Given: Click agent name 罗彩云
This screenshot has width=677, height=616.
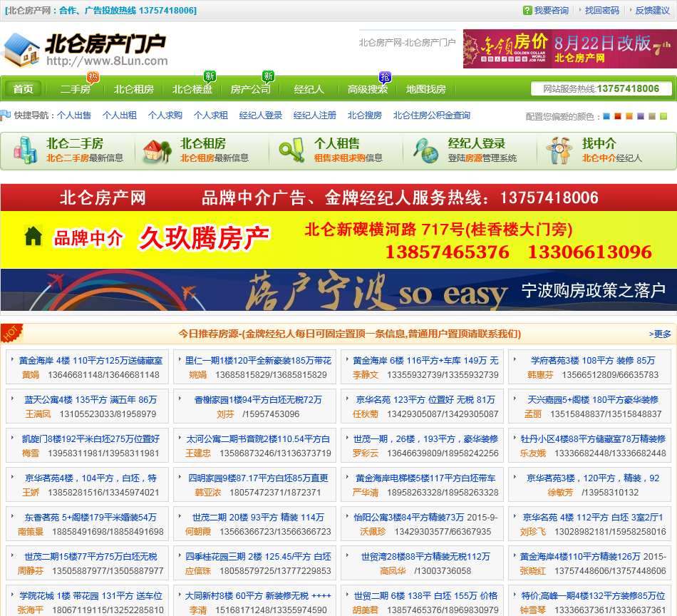Looking at the screenshot, I should coord(366,453).
